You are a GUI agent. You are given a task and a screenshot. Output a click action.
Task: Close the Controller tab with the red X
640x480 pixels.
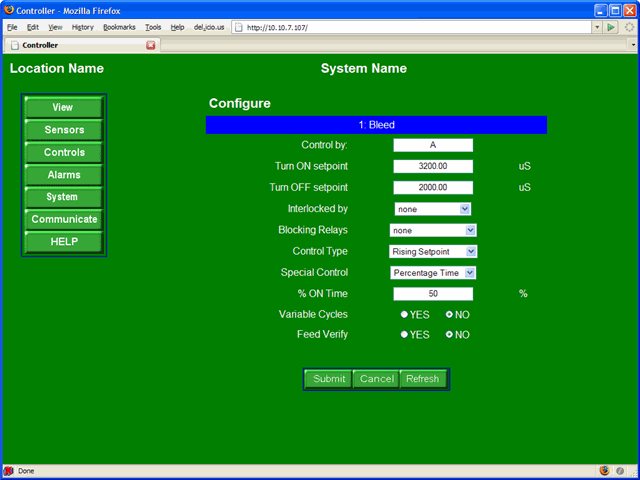tap(151, 45)
